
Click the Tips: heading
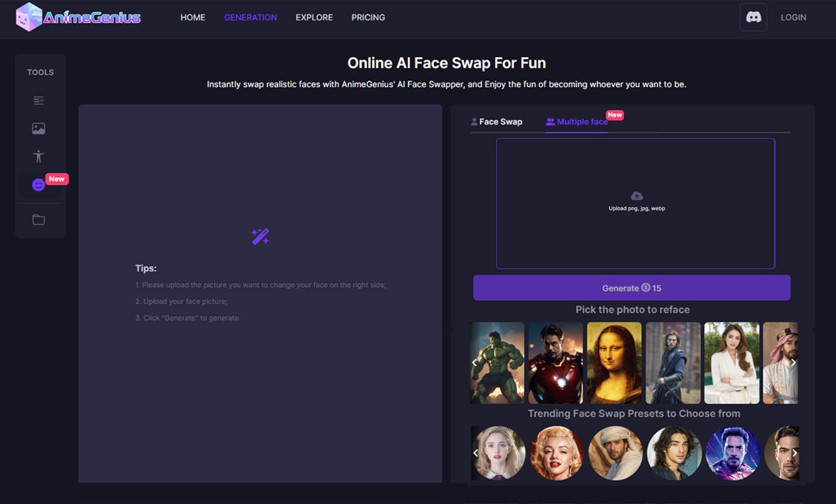pos(146,269)
